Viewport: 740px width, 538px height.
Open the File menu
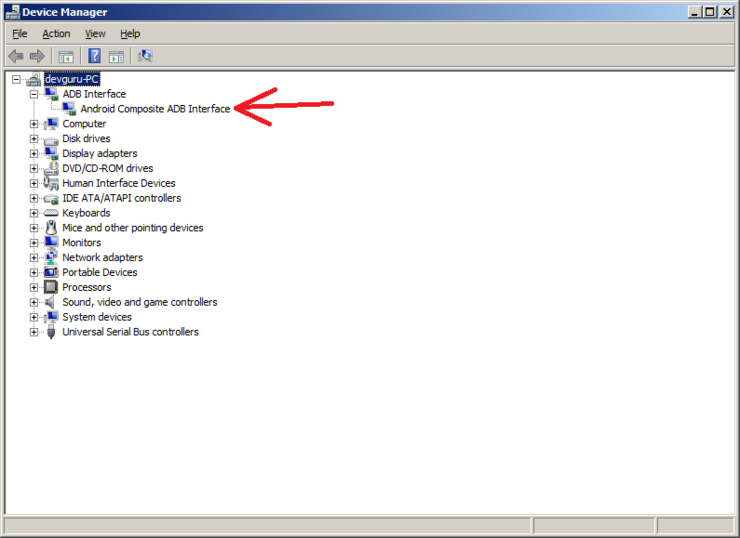[x=20, y=34]
